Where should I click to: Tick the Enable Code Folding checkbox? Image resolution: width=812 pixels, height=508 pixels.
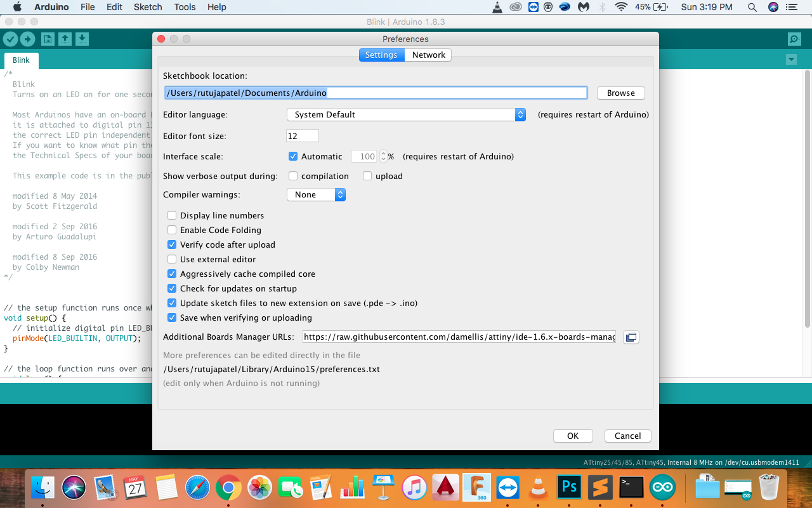coord(172,230)
